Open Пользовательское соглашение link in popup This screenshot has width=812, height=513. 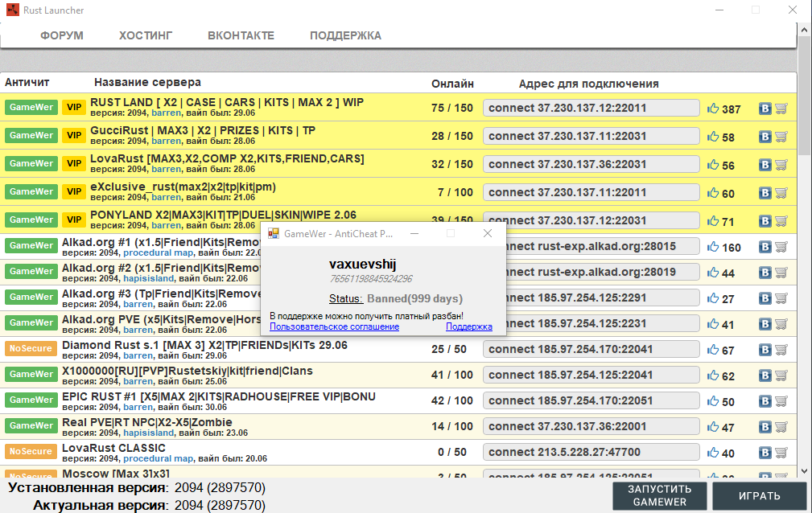coord(334,326)
